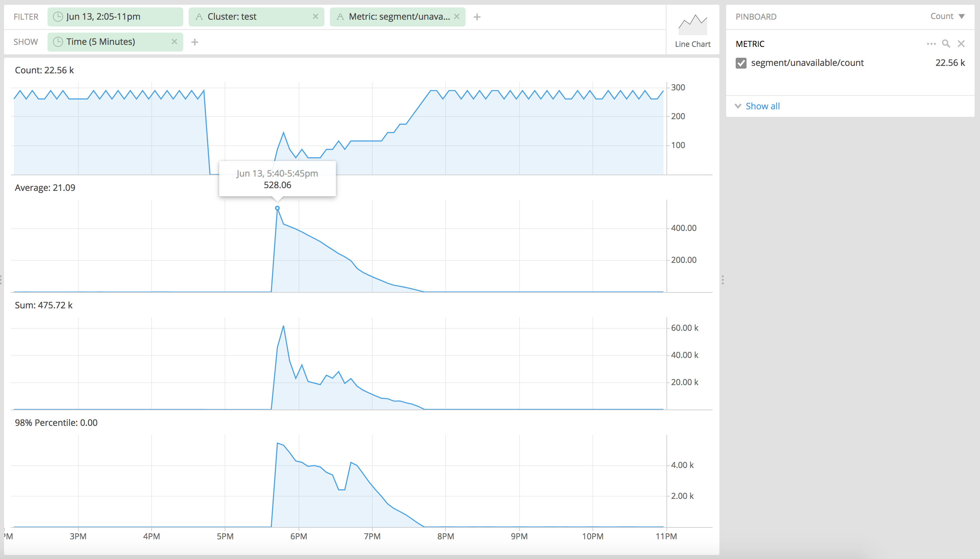Click the PINBOARD panel heading
980x559 pixels.
[756, 17]
